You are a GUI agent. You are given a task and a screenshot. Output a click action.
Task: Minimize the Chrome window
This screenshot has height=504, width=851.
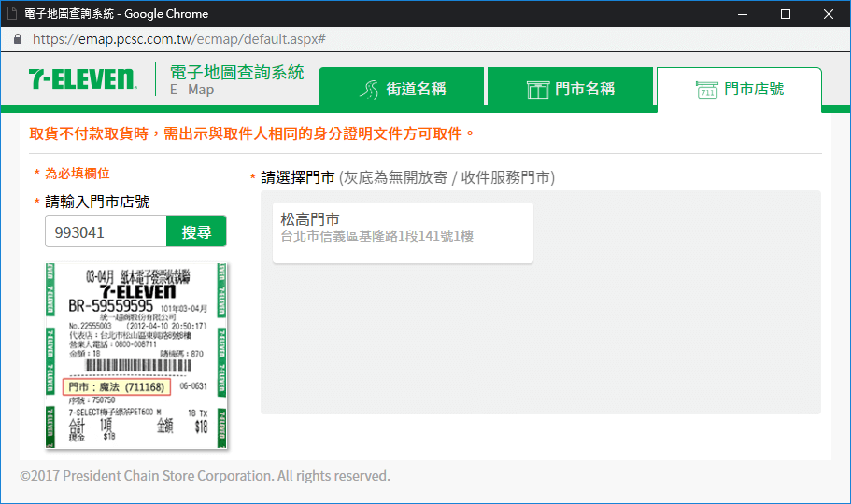pyautogui.click(x=743, y=14)
